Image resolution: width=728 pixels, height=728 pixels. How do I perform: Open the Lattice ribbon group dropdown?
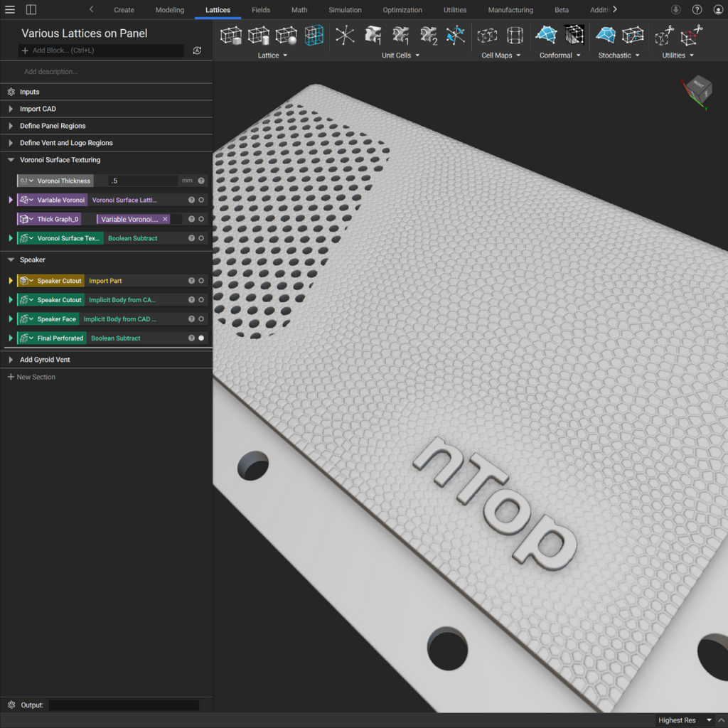(x=272, y=55)
